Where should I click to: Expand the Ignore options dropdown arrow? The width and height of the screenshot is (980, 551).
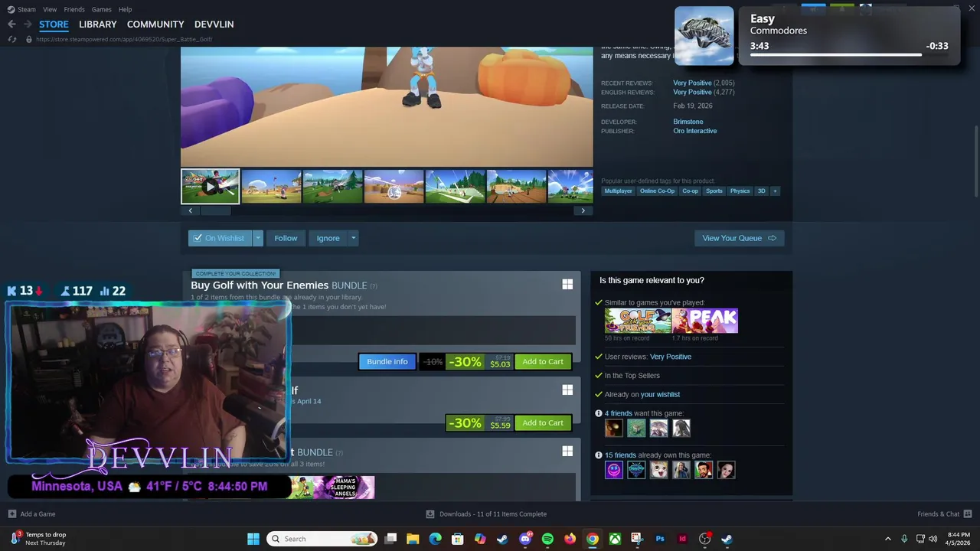click(x=353, y=238)
